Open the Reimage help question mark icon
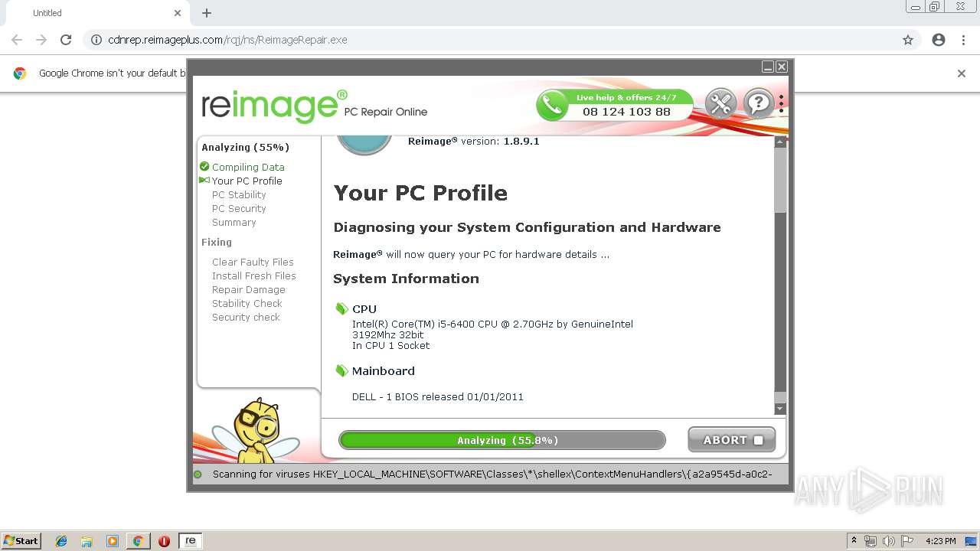 (x=759, y=103)
